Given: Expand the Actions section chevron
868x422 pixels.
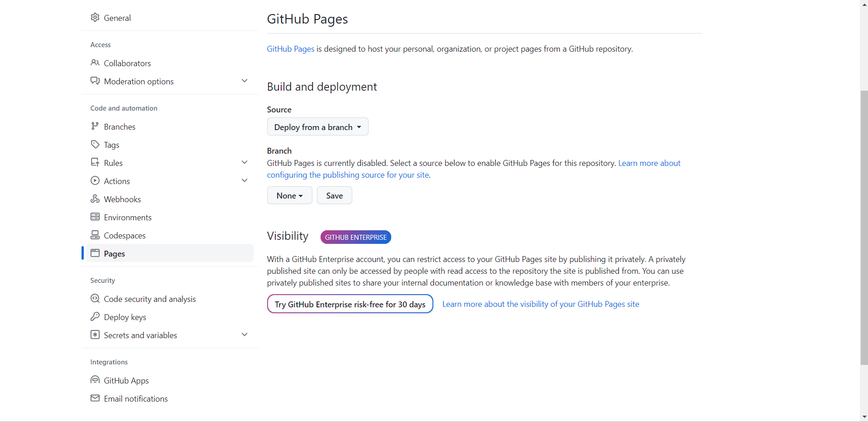Looking at the screenshot, I should pos(245,180).
